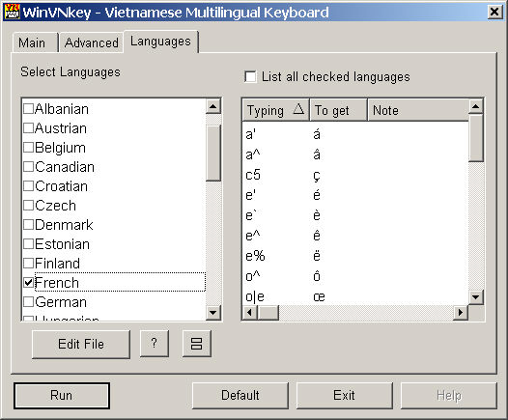Click the Exit button
Viewport: 508px width, 420px height.
pyautogui.click(x=344, y=396)
